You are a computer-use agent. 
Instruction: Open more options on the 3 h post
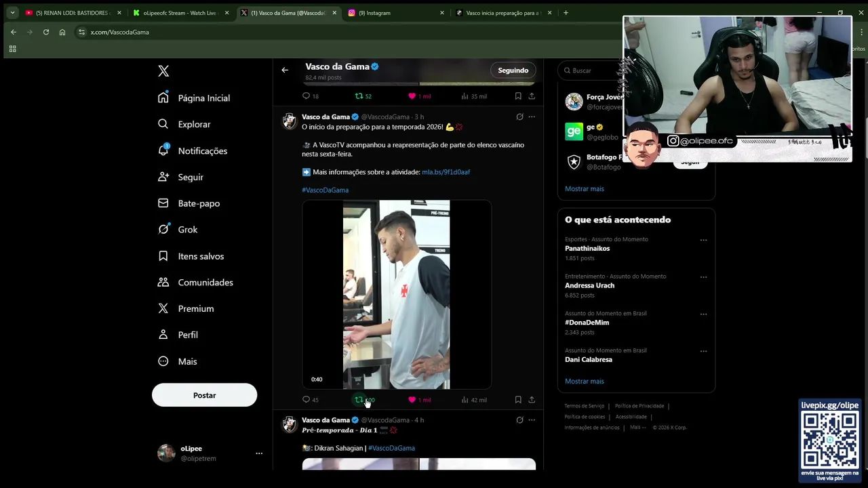click(x=532, y=117)
